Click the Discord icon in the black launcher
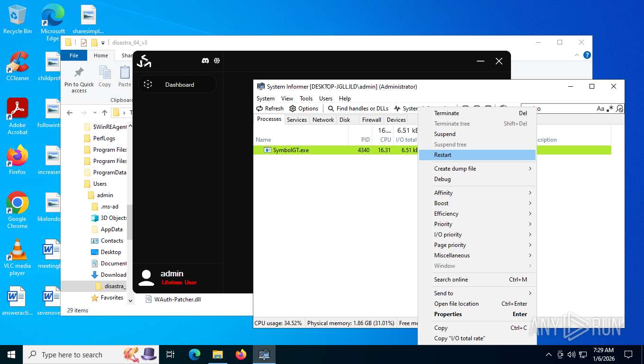This screenshot has height=364, width=644. pyautogui.click(x=205, y=61)
